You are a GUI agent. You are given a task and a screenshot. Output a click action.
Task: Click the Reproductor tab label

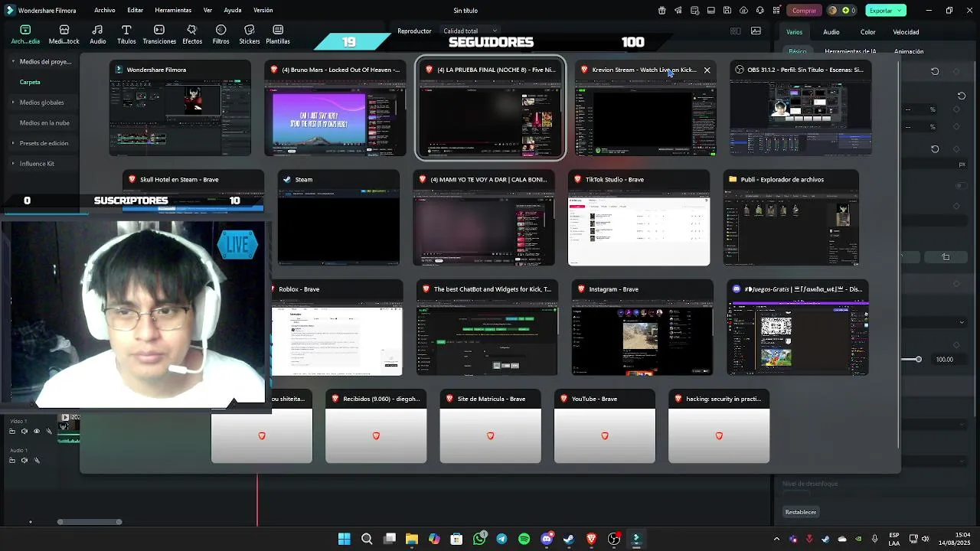[x=414, y=31]
